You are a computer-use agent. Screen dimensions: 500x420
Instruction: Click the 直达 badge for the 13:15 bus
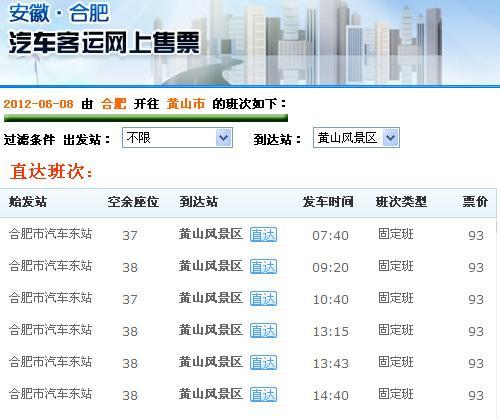coord(263,331)
